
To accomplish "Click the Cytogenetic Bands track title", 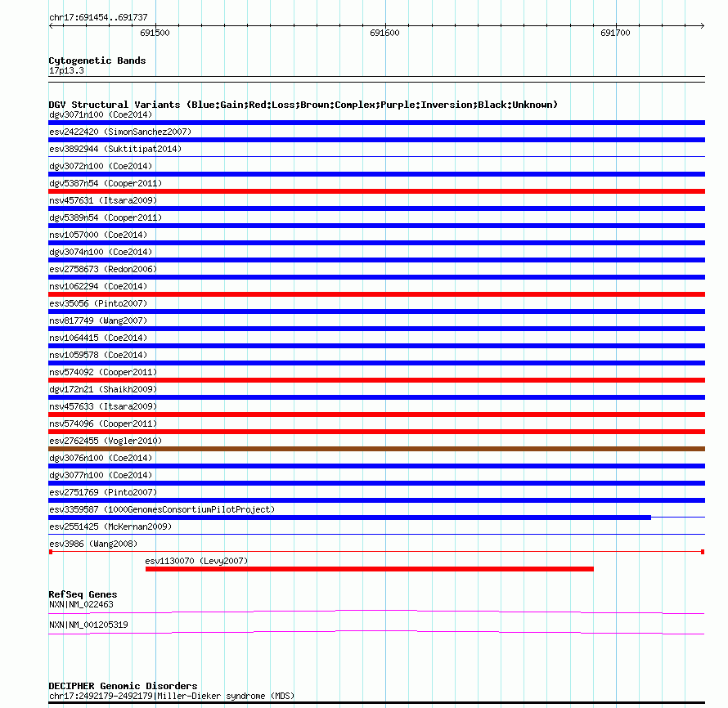I will click(x=97, y=60).
